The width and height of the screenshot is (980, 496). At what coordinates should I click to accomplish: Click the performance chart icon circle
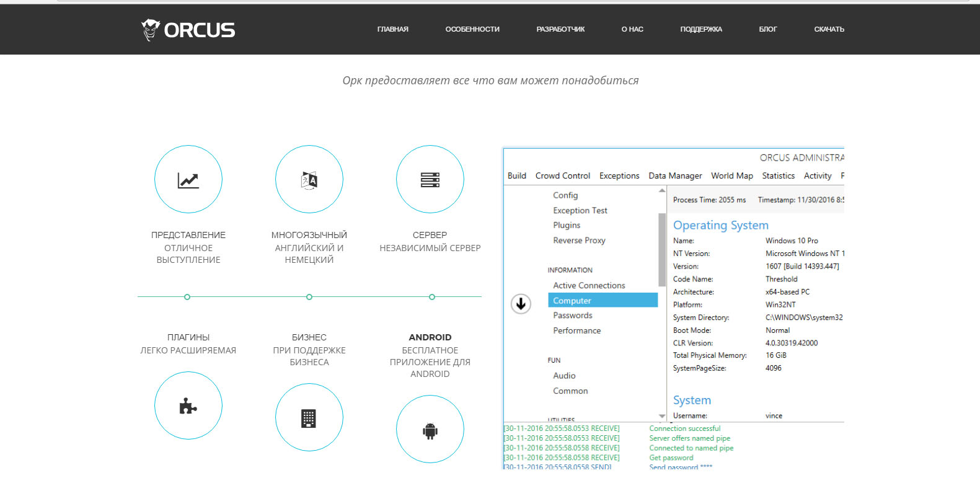[x=188, y=179]
